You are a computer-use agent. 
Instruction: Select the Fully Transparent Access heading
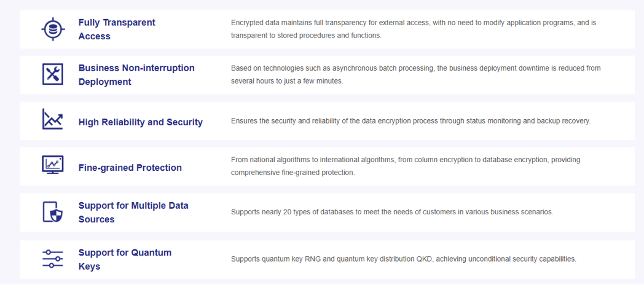pyautogui.click(x=117, y=29)
